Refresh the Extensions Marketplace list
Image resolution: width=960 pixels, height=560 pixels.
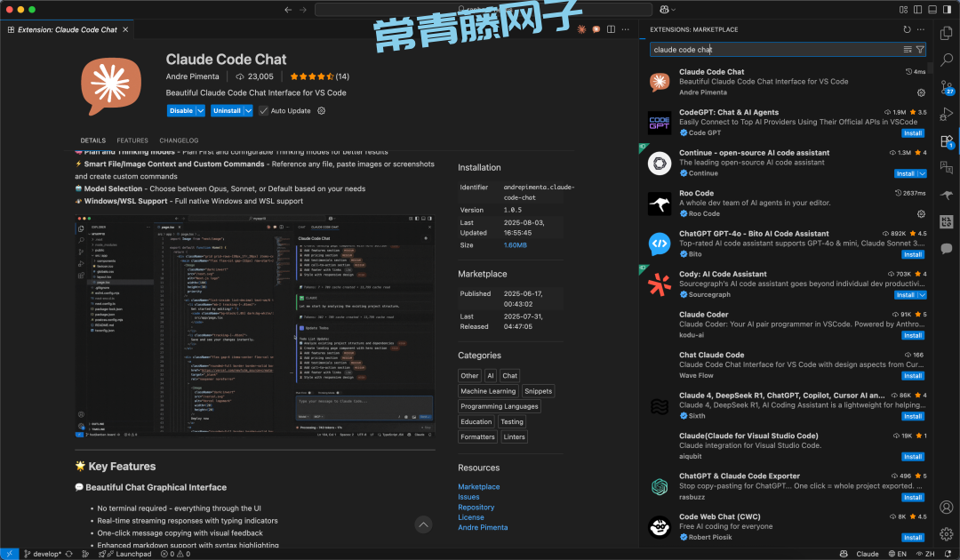pyautogui.click(x=907, y=29)
